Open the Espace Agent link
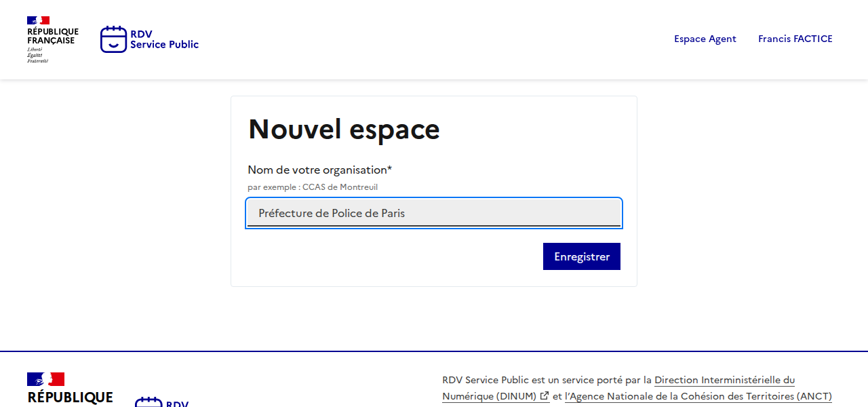Screen dimensions: 868x407 point(705,39)
